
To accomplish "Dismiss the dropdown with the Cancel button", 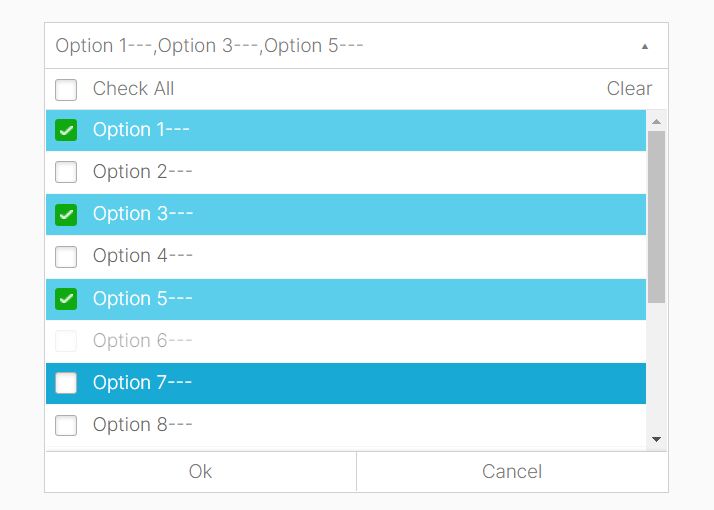I will click(512, 472).
